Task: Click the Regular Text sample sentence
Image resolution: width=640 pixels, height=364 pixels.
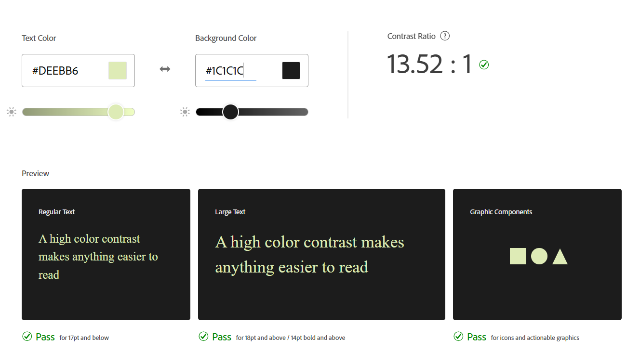Action: tap(98, 257)
